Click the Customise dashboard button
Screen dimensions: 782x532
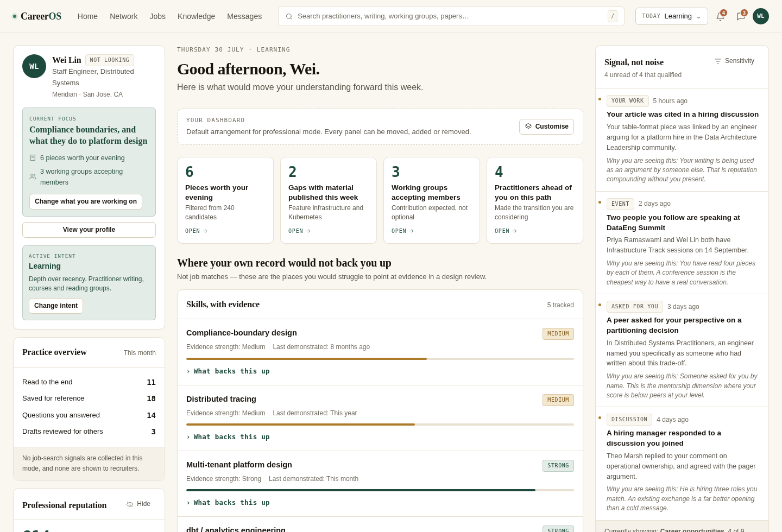click(x=546, y=126)
